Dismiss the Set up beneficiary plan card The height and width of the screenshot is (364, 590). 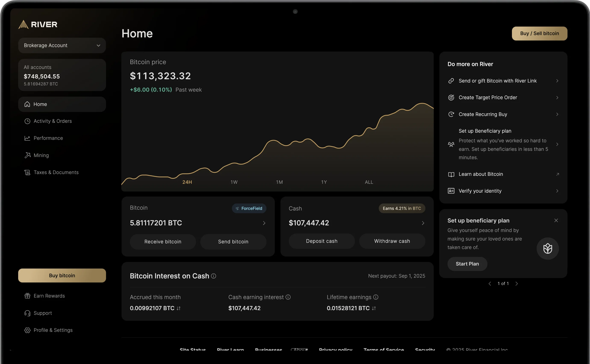tap(556, 220)
